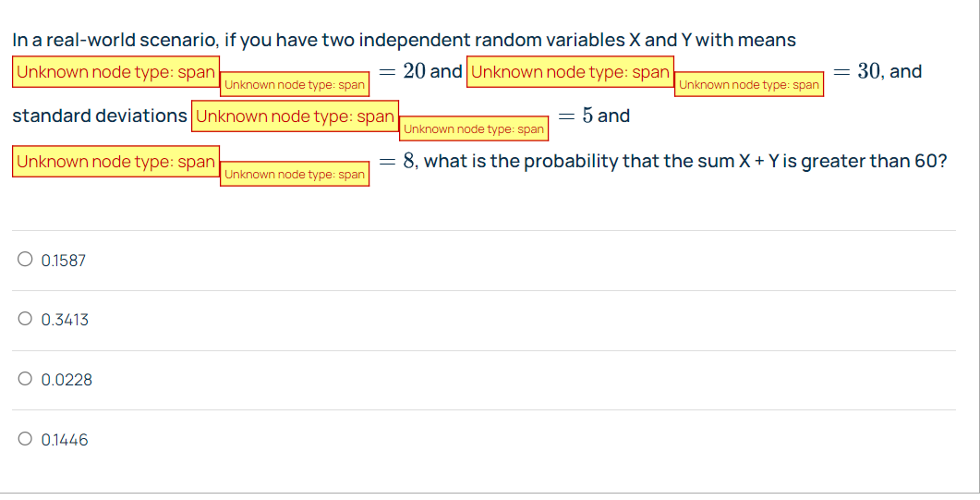Pick the 0.0228 radio button

tap(25, 380)
